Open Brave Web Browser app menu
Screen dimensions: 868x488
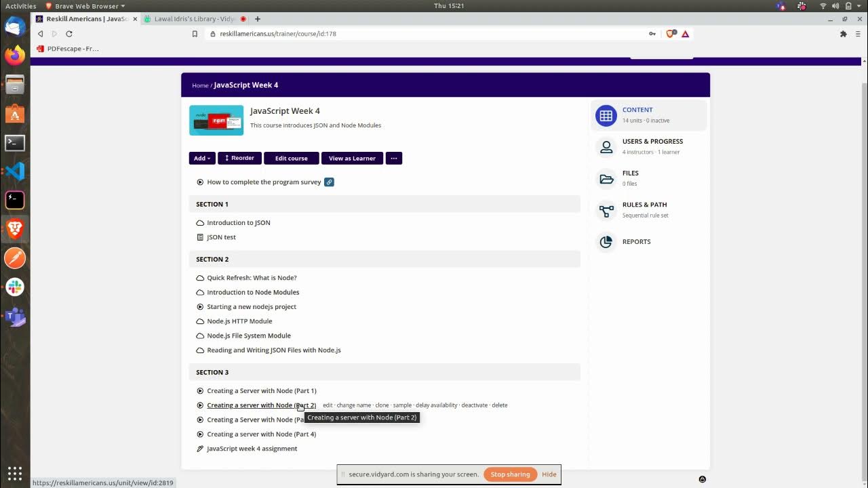(85, 6)
